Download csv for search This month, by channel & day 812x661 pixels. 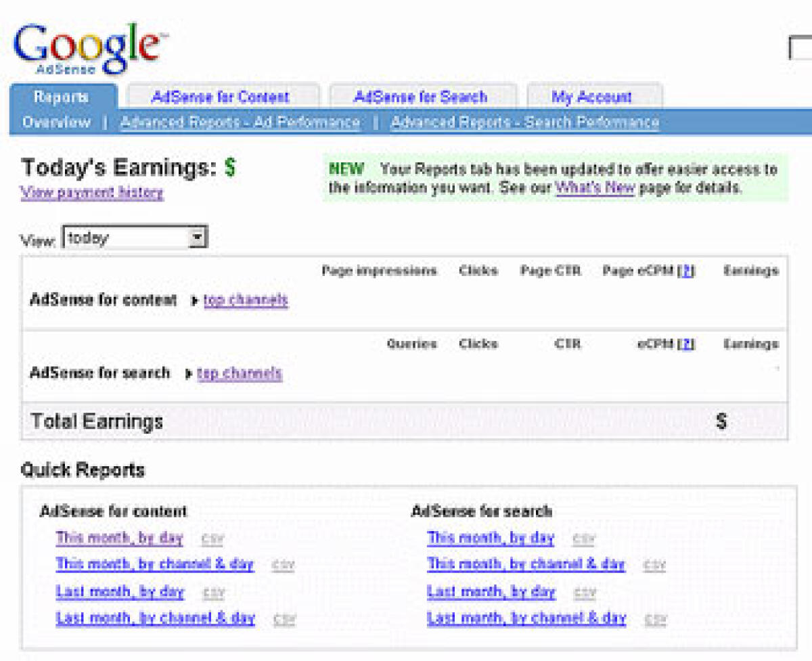click(x=654, y=565)
